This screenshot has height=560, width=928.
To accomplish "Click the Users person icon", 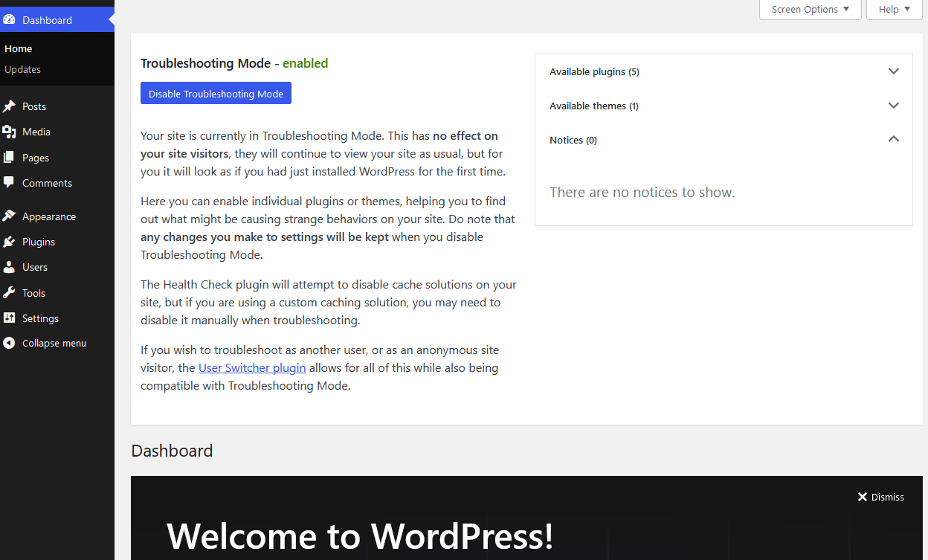I will pyautogui.click(x=9, y=267).
